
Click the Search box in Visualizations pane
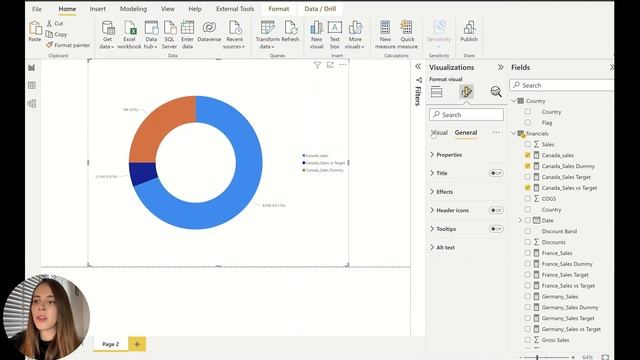466,115
